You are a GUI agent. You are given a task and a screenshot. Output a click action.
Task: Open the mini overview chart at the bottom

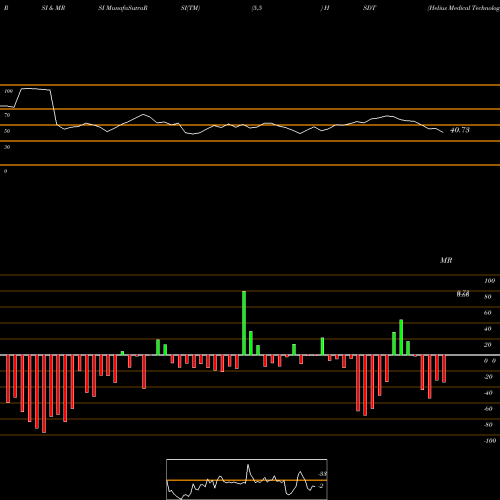[x=247, y=479]
